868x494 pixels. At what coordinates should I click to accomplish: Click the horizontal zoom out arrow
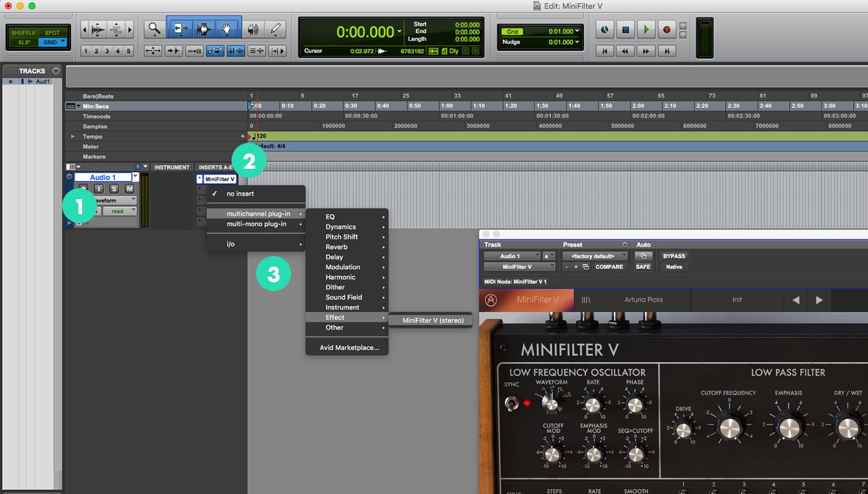coord(84,29)
